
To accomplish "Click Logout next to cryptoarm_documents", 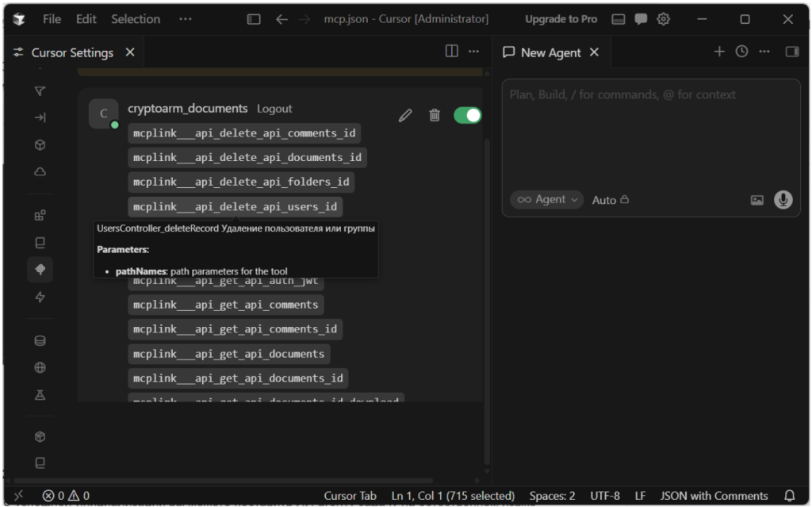I will point(274,109).
